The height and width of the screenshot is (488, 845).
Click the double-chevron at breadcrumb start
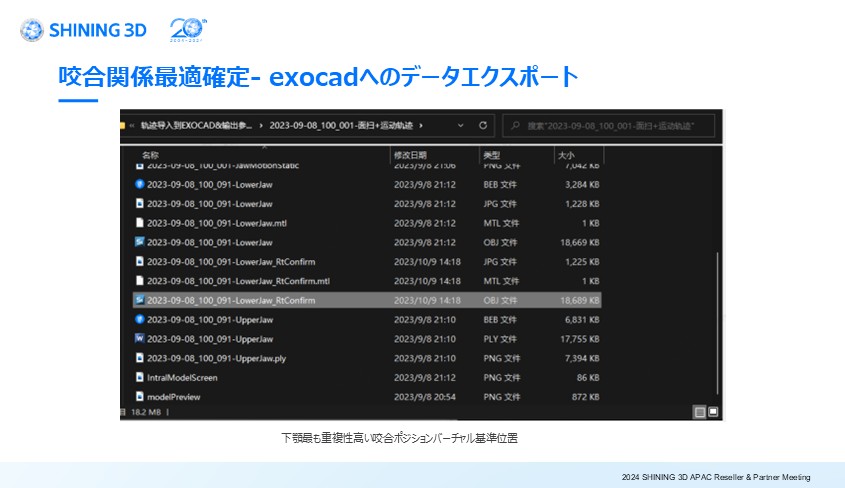(x=131, y=126)
